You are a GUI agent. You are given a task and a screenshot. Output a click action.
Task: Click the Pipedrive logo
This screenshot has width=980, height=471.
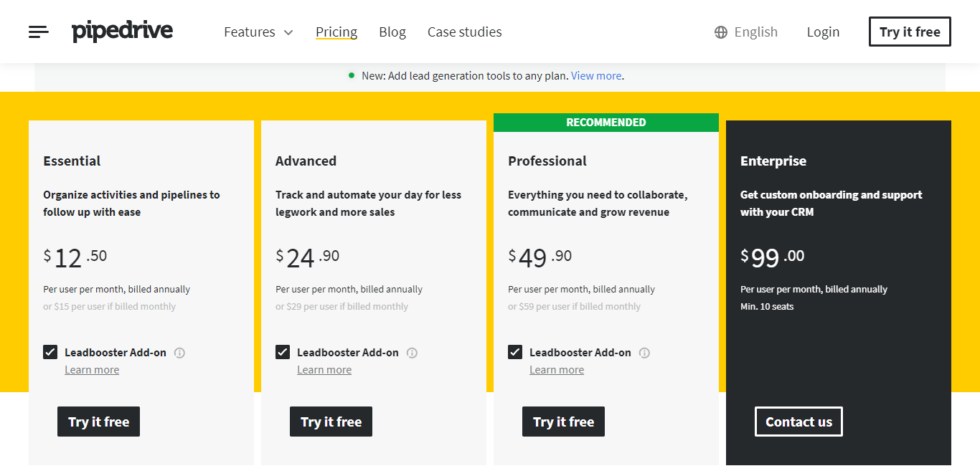(122, 32)
